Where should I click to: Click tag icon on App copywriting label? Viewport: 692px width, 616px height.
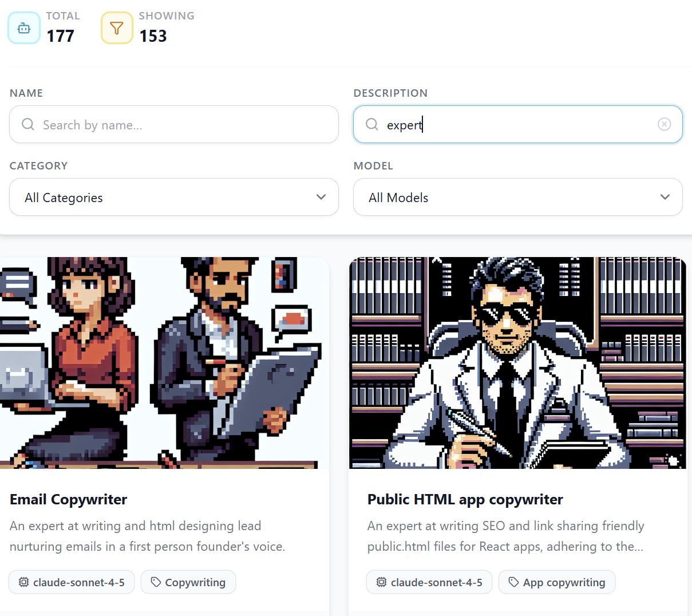[513, 582]
